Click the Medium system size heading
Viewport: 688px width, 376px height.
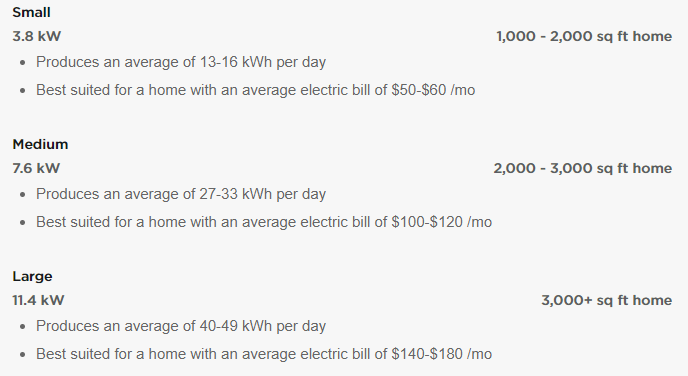[x=40, y=144]
